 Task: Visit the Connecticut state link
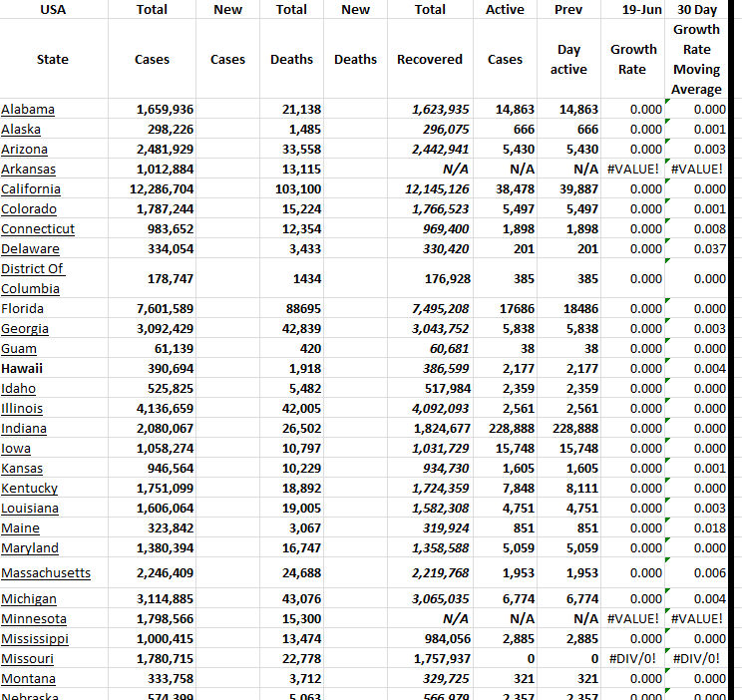coord(38,229)
